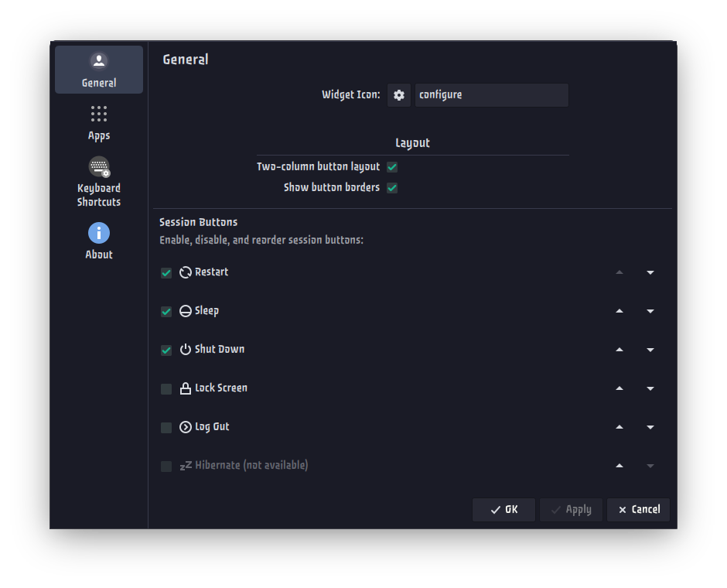Move Hibernate up one position
727x588 pixels.
tap(619, 466)
